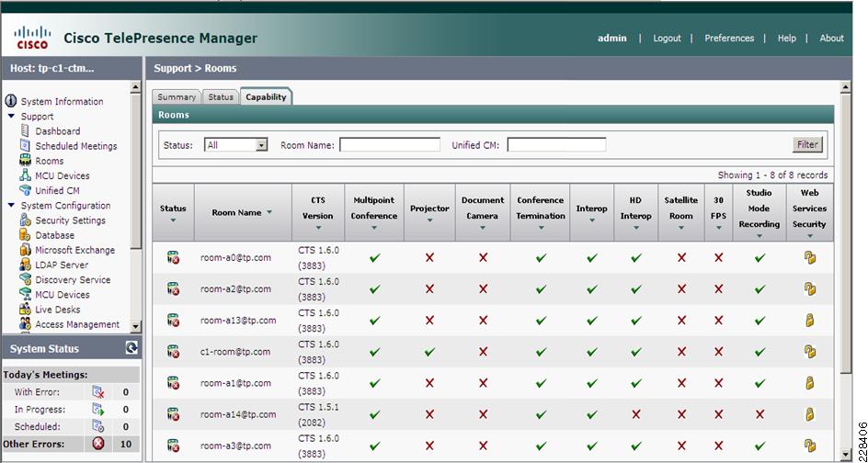Collapse the Support tree node
This screenshot has height=463, width=868.
(11, 116)
